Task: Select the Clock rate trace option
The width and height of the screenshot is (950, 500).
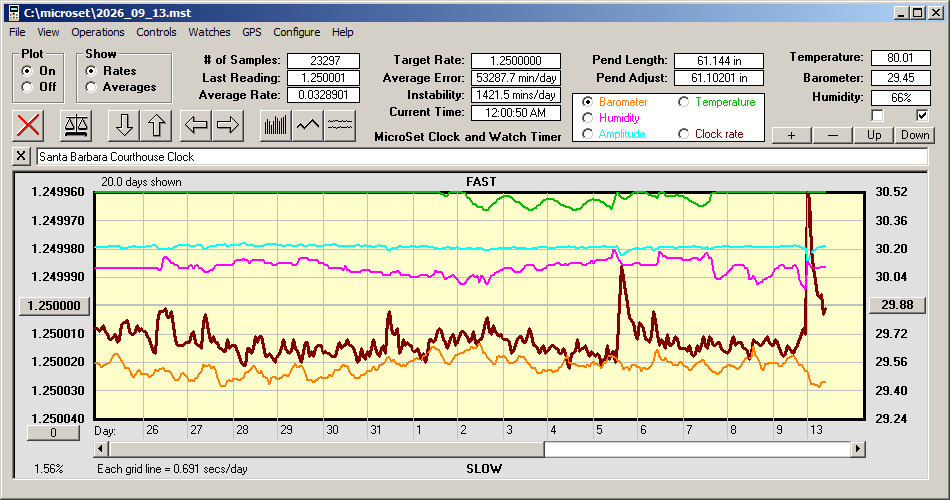Action: tap(683, 134)
